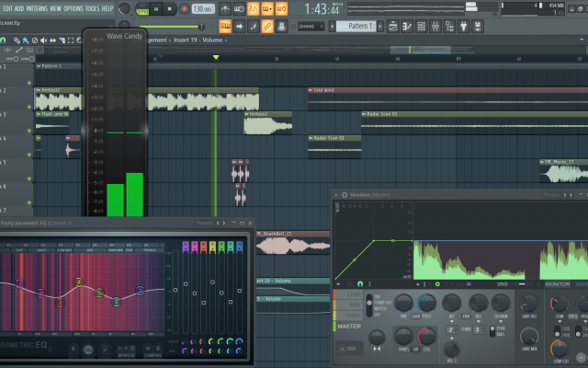Select the playlist draw pencil tool
The height and width of the screenshot is (368, 588).
point(17,40)
